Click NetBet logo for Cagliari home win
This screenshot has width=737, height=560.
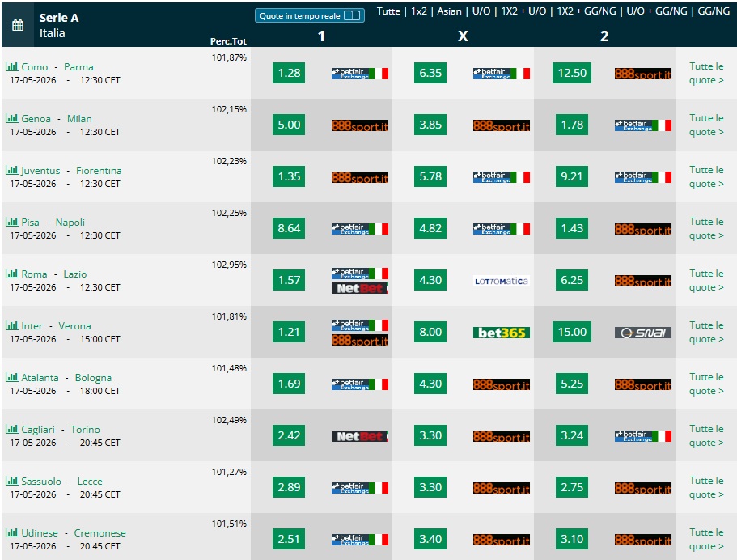point(359,436)
